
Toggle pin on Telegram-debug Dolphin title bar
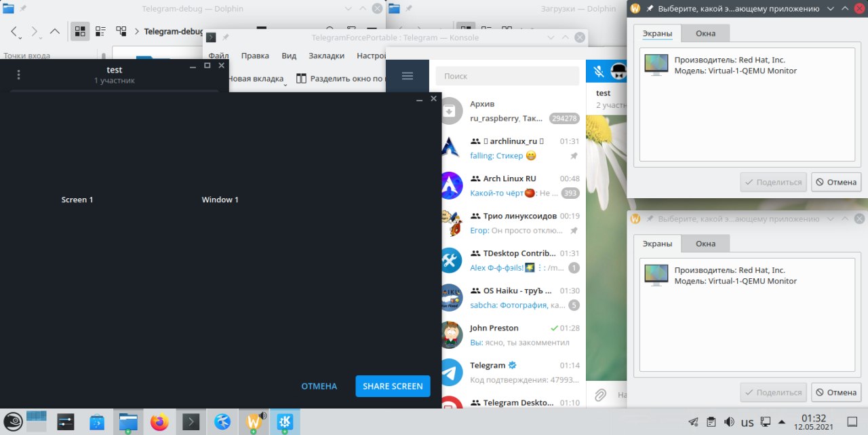[23, 9]
